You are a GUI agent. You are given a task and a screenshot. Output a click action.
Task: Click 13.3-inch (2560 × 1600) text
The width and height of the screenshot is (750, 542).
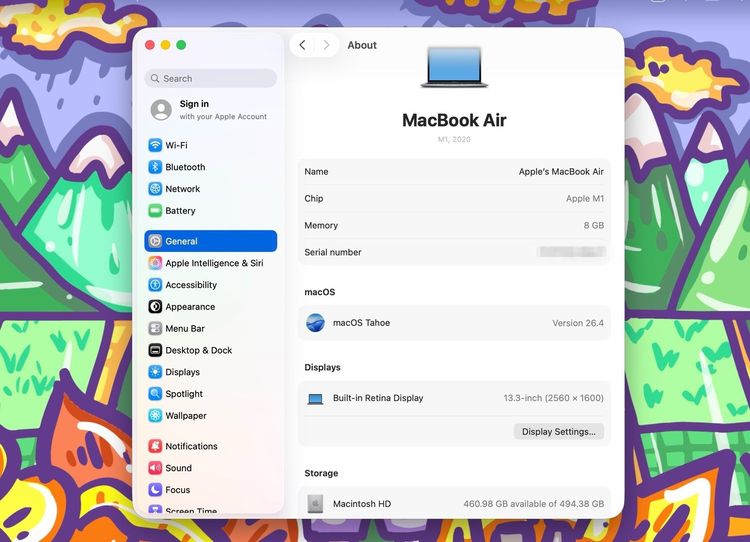[553, 398]
